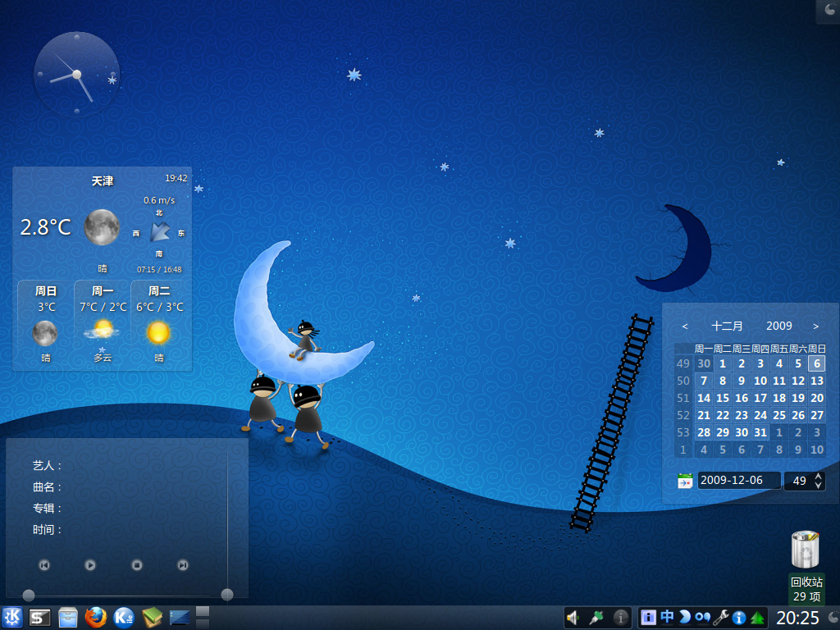Select December 25 in the calendar

[779, 415]
